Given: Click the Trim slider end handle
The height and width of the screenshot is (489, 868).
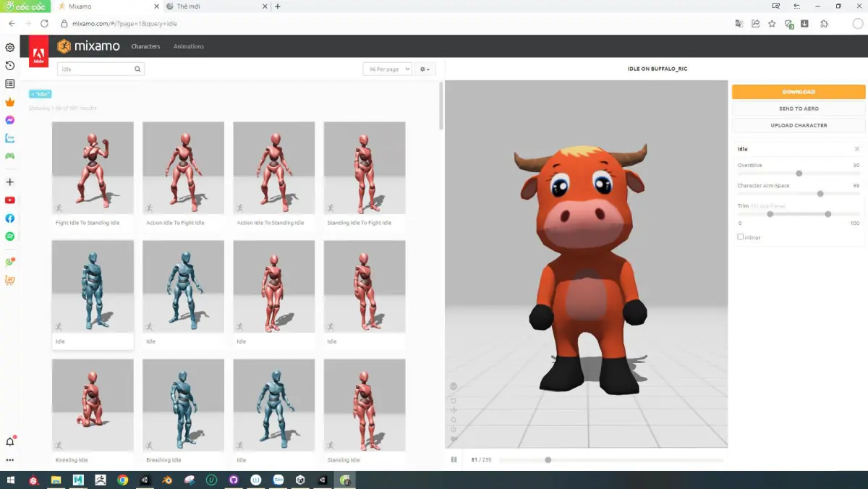Looking at the screenshot, I should pyautogui.click(x=828, y=214).
